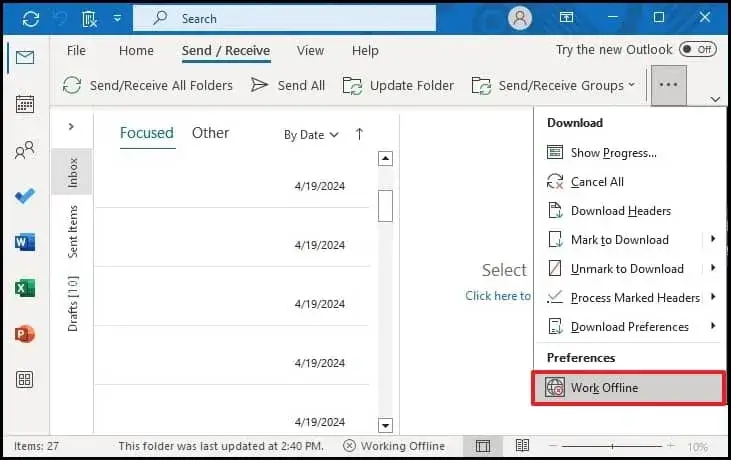731x460 pixels.
Task: Click the 'Click here to' link
Action: pyautogui.click(x=498, y=295)
